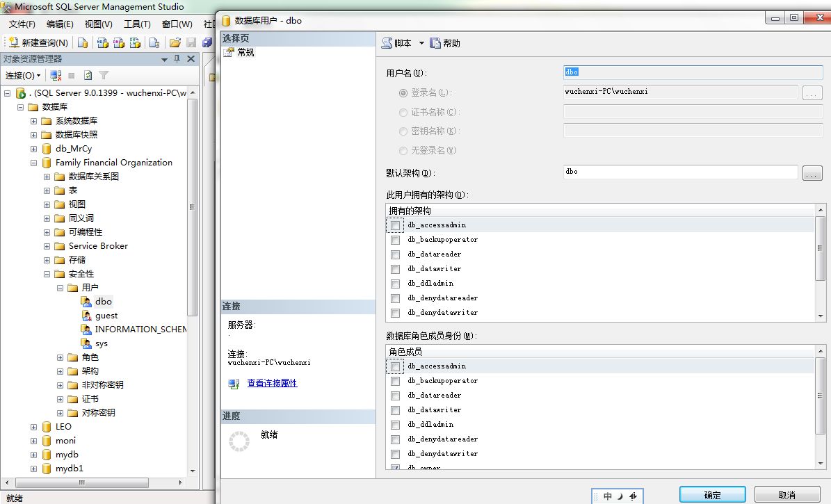The height and width of the screenshot is (504, 831).
Task: Open a SQL Server Mobile query
Action: 154,43
